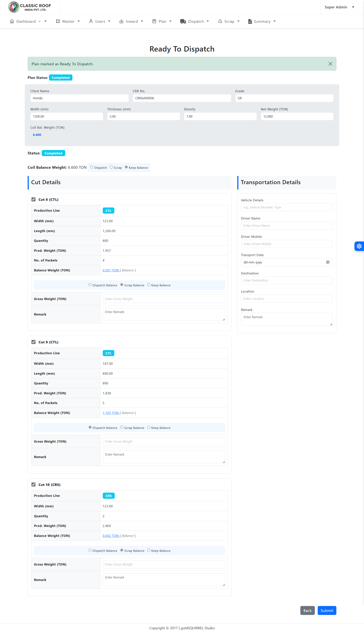The width and height of the screenshot is (364, 639).
Task: Uncheck the Cut 8 (CTL) checkbox
Action: [x=34, y=199]
